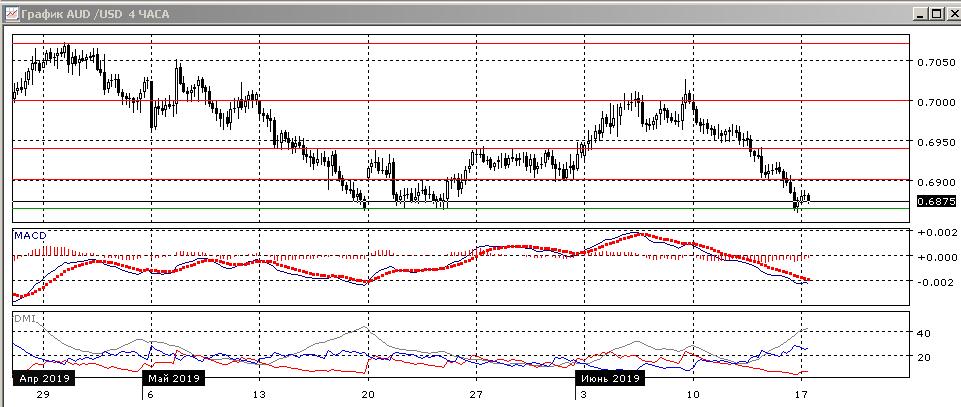961x407 pixels.
Task: Click the window title 'График AUD/USD 4 ЧАСА'
Action: 95,13
